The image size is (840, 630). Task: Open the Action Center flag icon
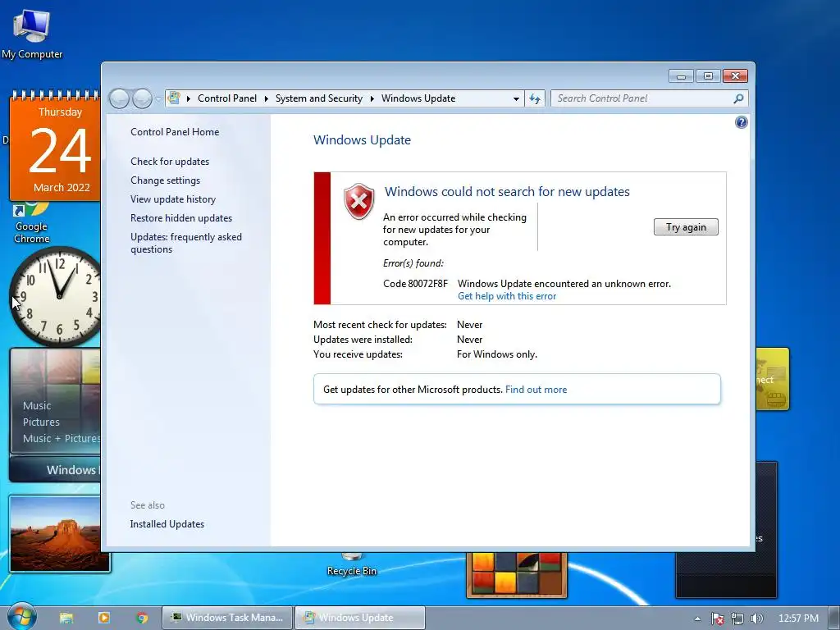point(717,619)
